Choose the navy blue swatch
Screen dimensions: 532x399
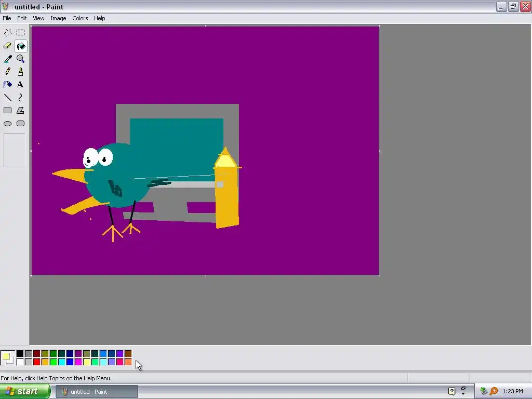click(70, 354)
